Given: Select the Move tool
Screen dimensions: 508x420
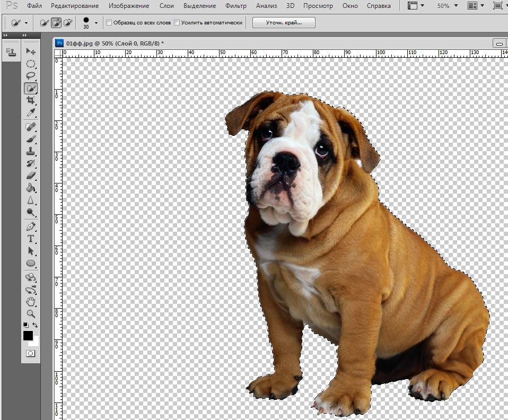Looking at the screenshot, I should 31,51.
